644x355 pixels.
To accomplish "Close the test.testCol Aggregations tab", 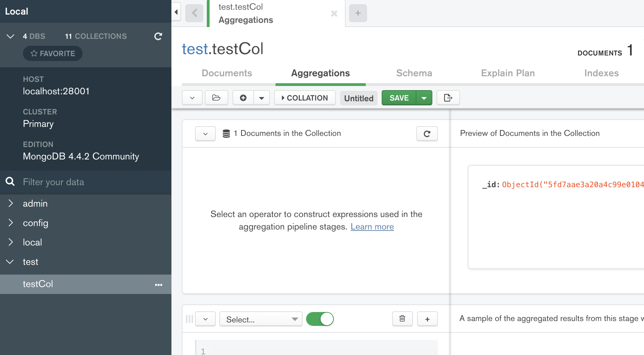I will 334,14.
